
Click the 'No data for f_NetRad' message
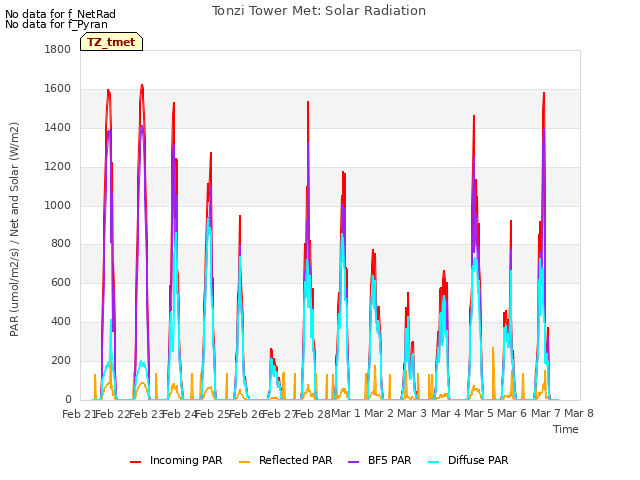point(60,14)
